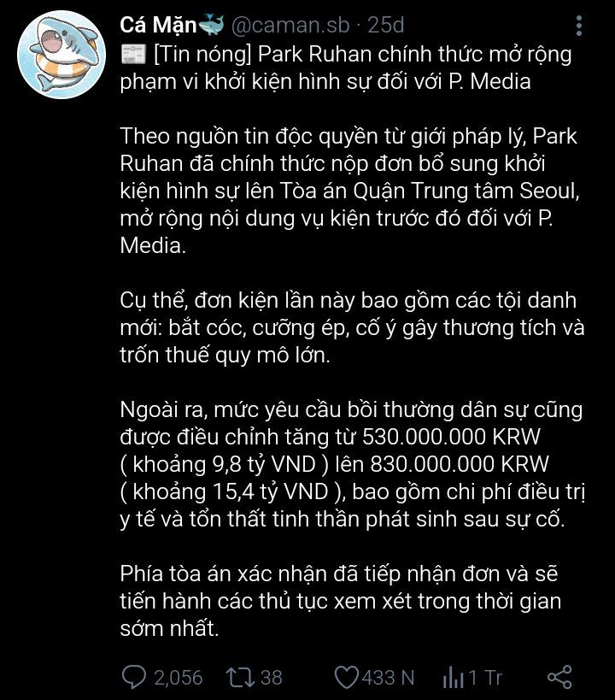The width and height of the screenshot is (615, 700).
Task: Like the post with heart icon
Action: (346, 677)
